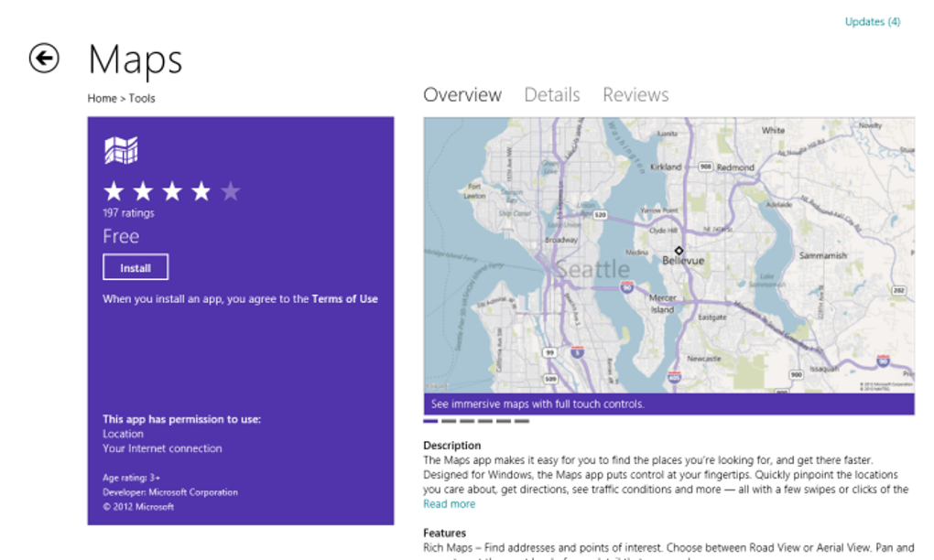Click Kirkland label on the map
934x560 pixels.
pos(666,167)
